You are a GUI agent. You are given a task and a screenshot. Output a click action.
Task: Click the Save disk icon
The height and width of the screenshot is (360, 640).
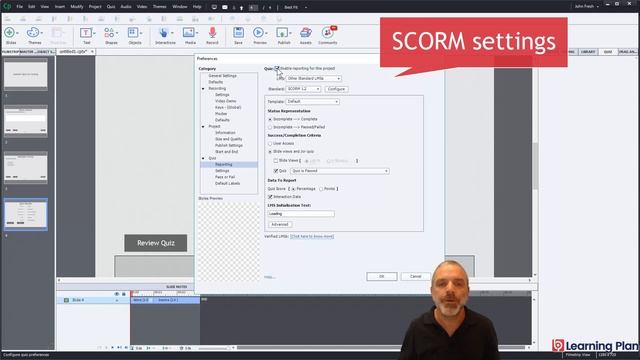tap(238, 33)
